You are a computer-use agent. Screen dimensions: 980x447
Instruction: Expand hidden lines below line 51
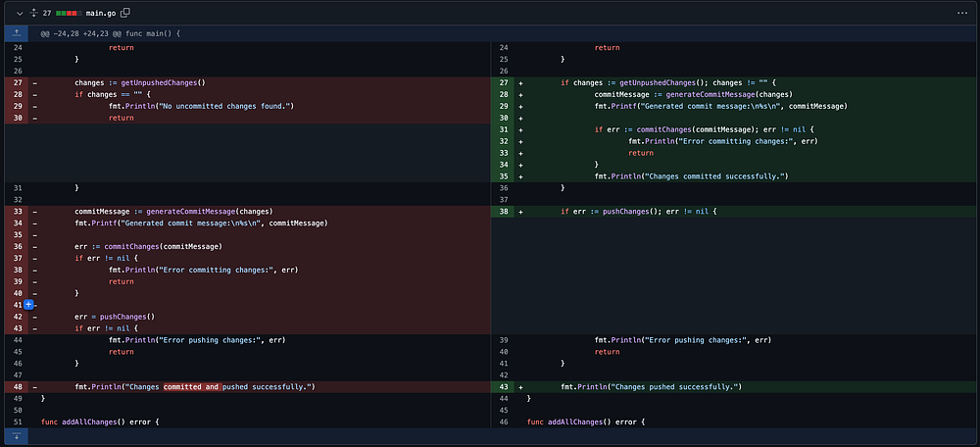click(x=16, y=436)
